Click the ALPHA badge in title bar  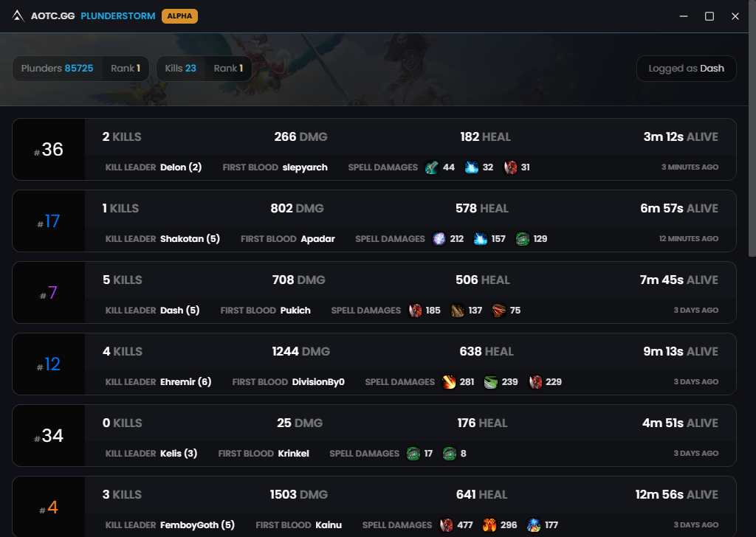pos(179,16)
